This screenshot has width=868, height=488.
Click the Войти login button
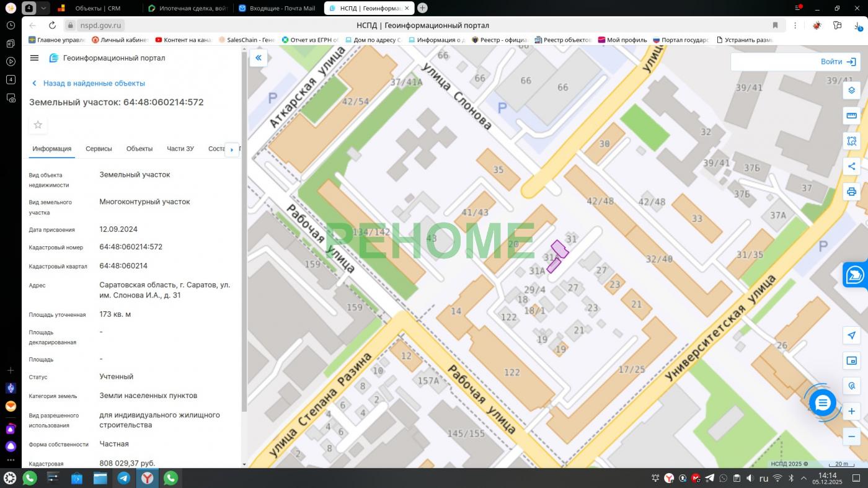pyautogui.click(x=838, y=61)
